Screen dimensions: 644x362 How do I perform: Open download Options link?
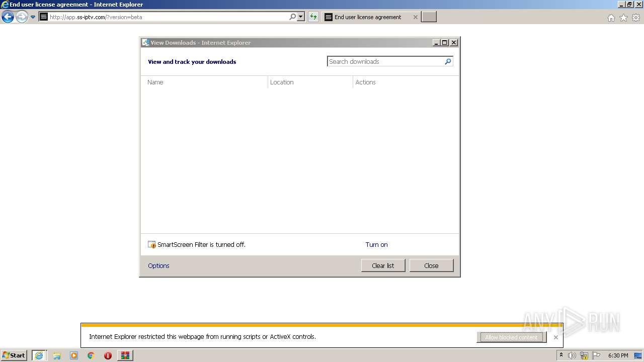(158, 266)
